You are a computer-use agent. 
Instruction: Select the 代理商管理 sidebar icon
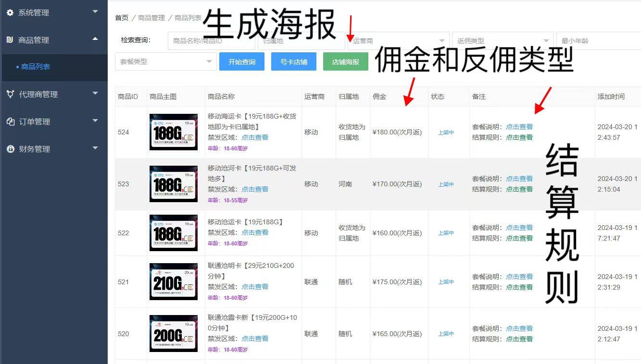[10, 94]
